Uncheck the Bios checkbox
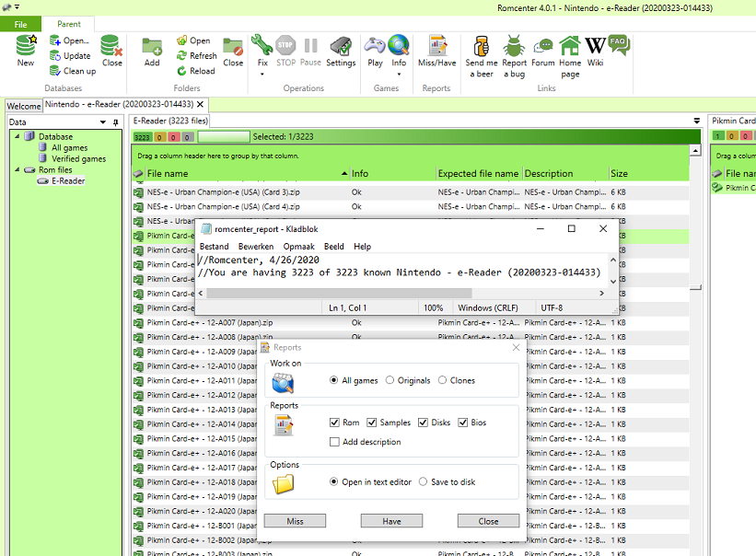 463,423
